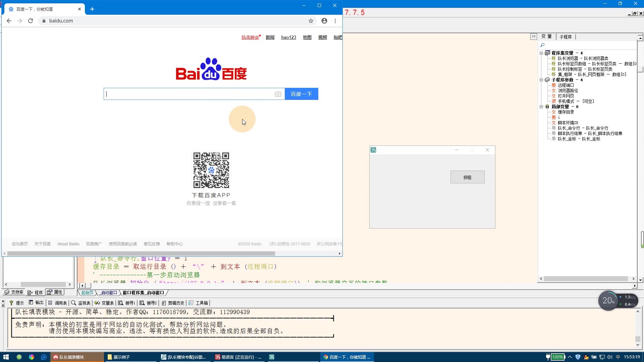This screenshot has width=644, height=362.
Task: Open the Windows Start menu
Action: click(x=6, y=357)
